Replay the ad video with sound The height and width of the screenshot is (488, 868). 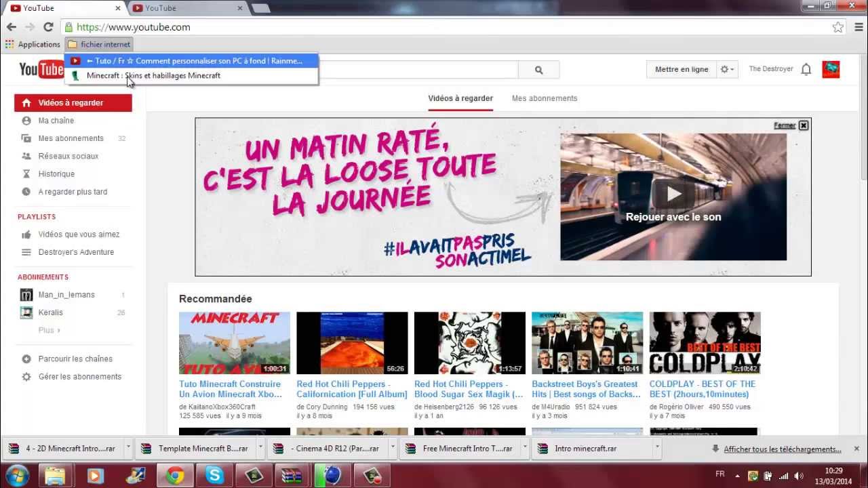tap(673, 197)
